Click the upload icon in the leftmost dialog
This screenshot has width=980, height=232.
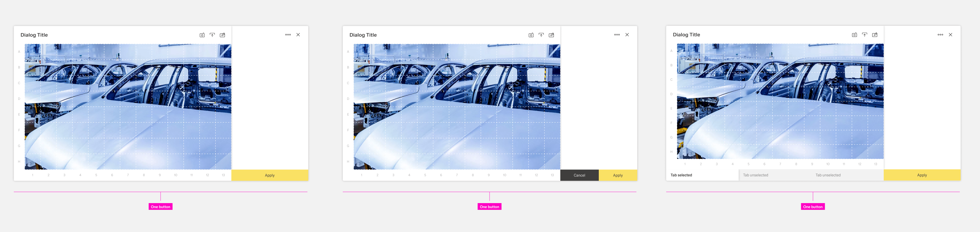tap(212, 35)
